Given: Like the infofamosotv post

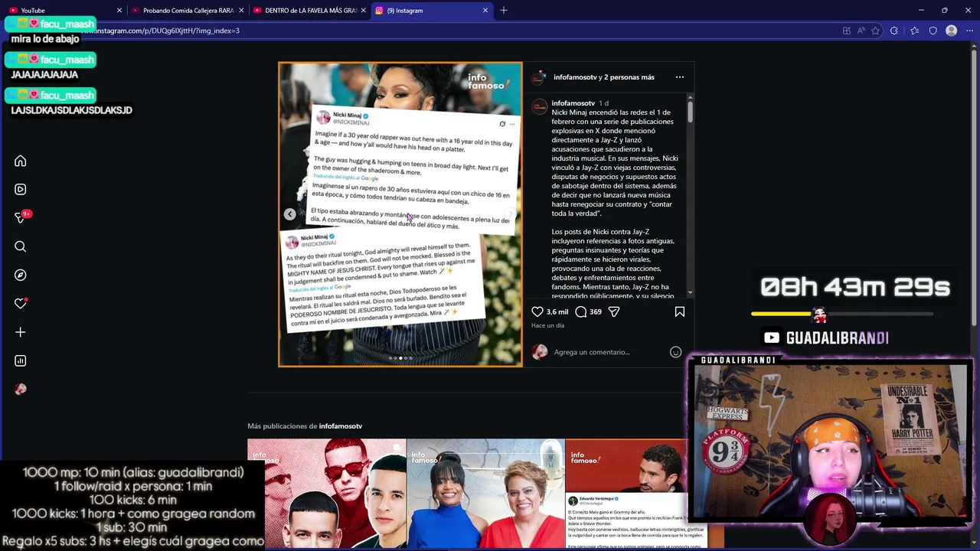Looking at the screenshot, I should (x=537, y=311).
